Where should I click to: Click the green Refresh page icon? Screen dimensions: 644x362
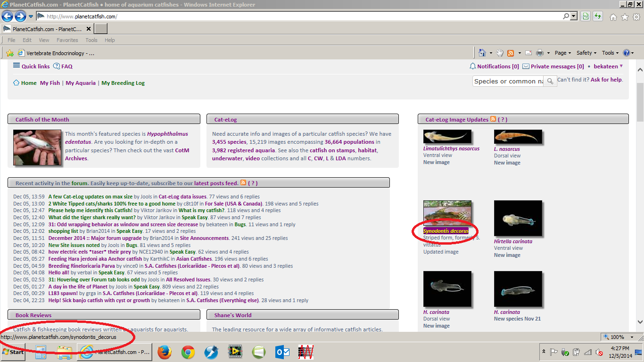[x=598, y=16]
